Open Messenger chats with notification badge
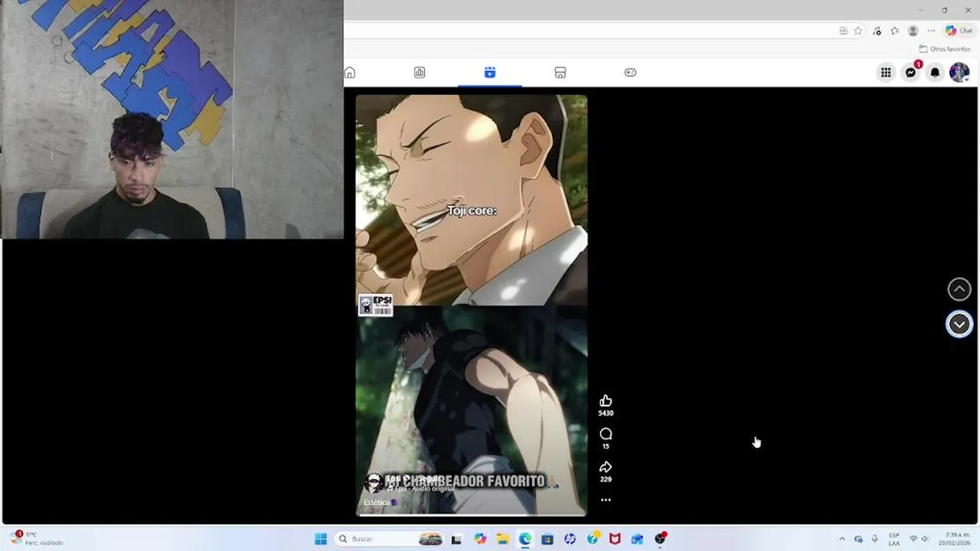Screen dimensions: 980x551 coord(910,73)
